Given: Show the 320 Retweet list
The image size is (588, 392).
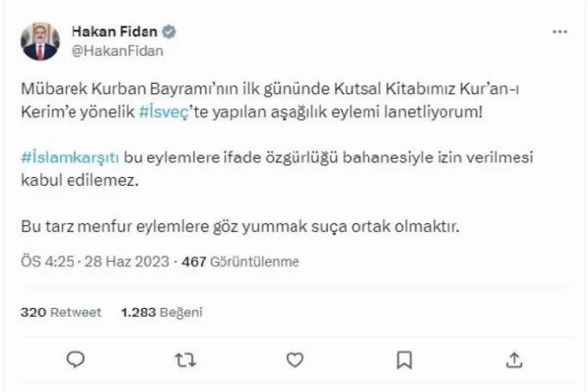Looking at the screenshot, I should click(61, 312).
